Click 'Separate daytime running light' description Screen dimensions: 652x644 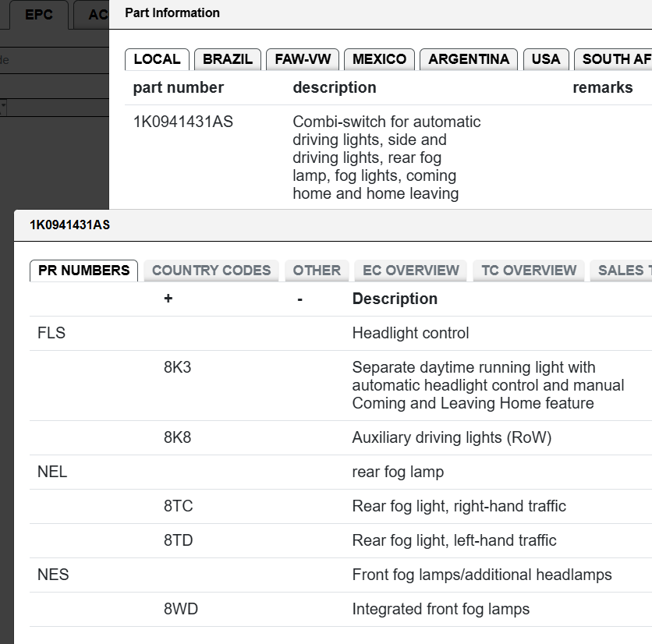pos(488,385)
